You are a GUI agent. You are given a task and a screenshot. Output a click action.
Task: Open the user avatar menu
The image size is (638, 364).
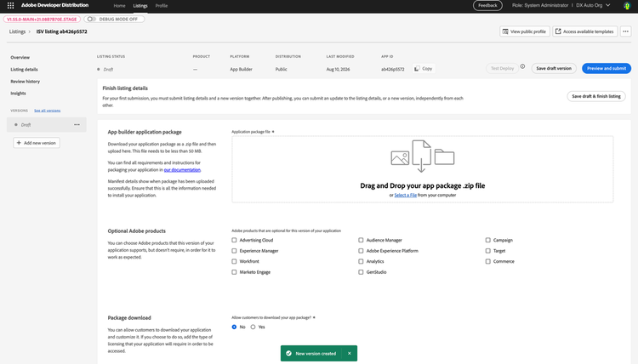click(627, 5)
